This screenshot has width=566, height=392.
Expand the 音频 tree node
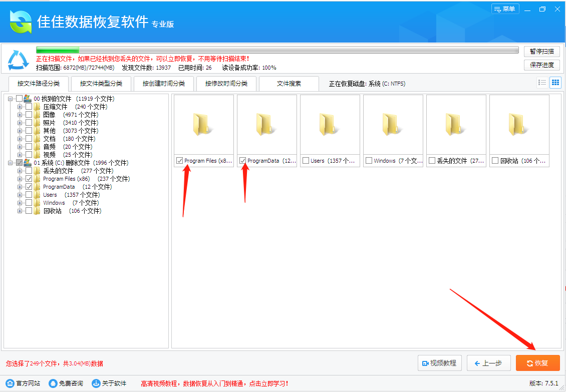pyautogui.click(x=20, y=147)
